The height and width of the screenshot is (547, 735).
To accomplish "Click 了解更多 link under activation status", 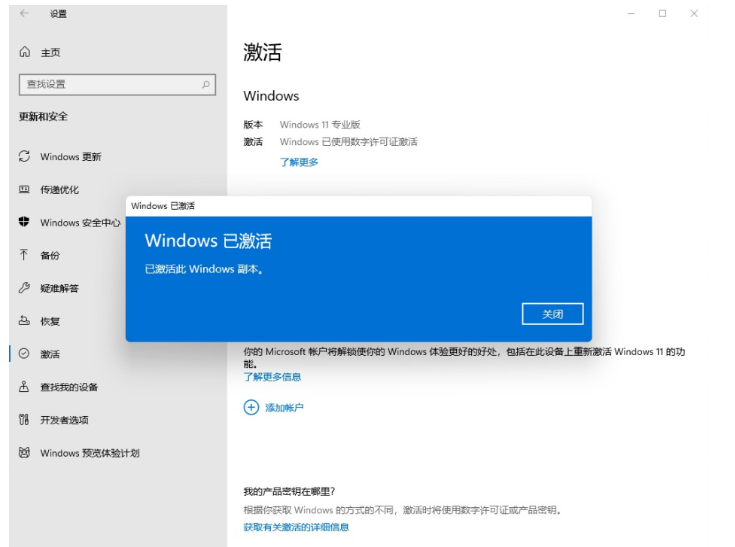I will pos(299,162).
